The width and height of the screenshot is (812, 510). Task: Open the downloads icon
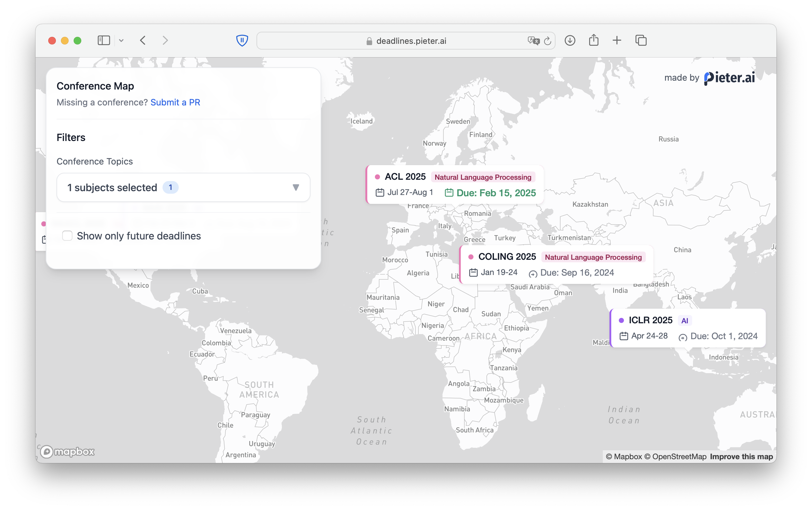pyautogui.click(x=570, y=40)
